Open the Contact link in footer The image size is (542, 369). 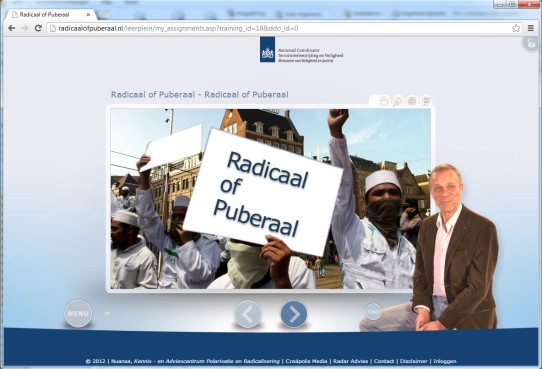coord(384,361)
